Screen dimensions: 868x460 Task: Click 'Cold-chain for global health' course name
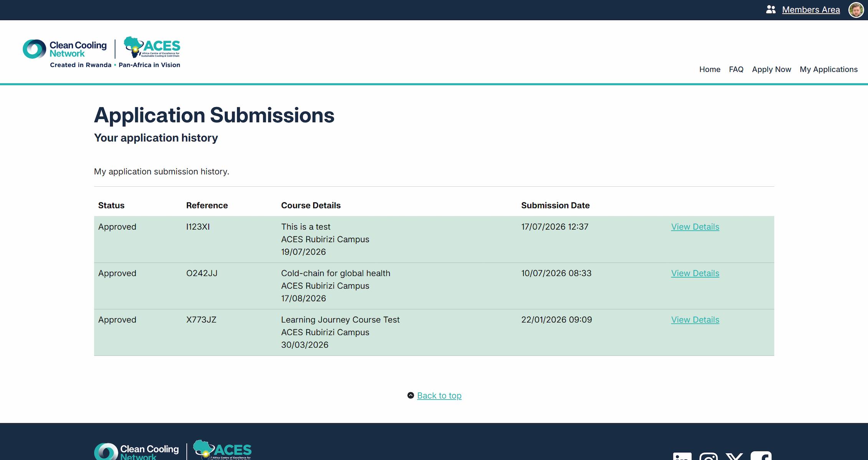(335, 273)
